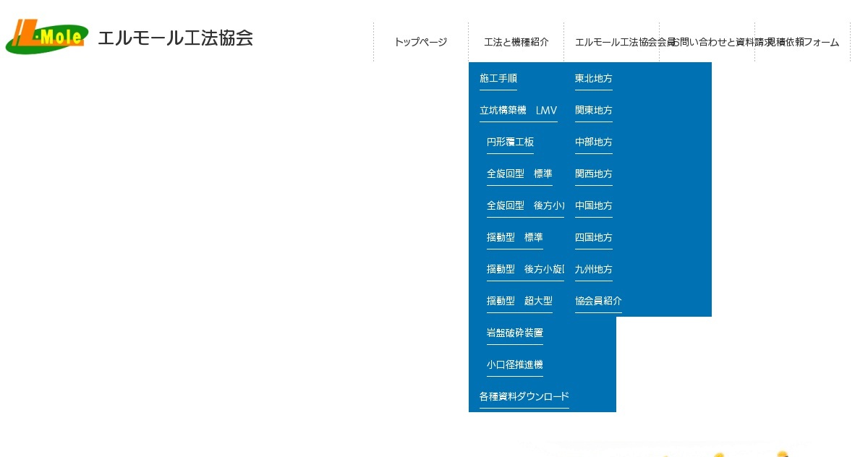Click the 揺動型 超大型 link
The width and height of the screenshot is (868, 457).
pyautogui.click(x=519, y=301)
